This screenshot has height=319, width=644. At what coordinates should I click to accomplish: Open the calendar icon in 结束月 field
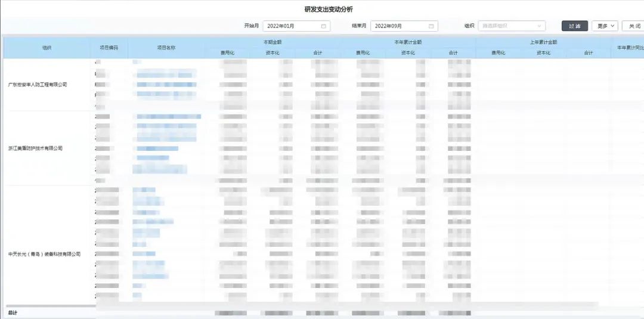coord(431,26)
